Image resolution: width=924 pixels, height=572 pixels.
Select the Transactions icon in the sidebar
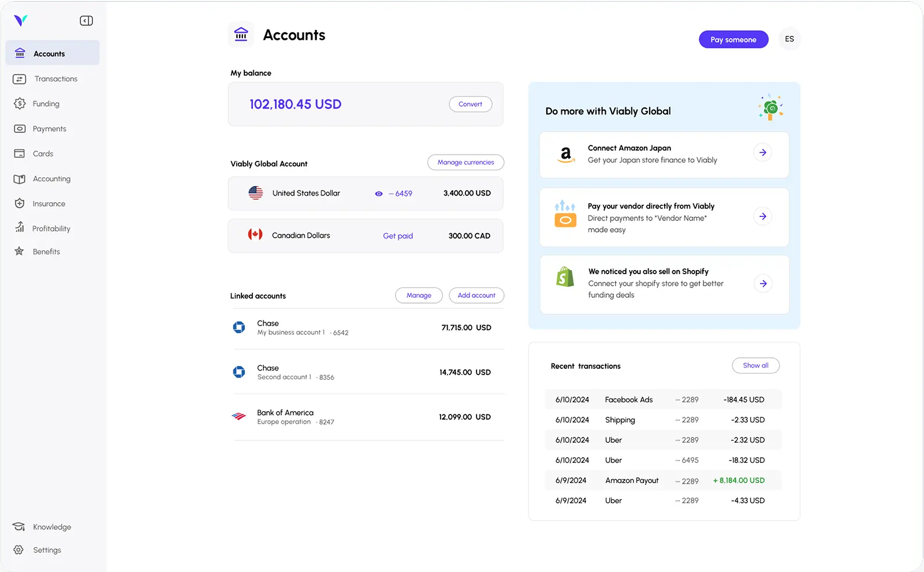click(x=19, y=78)
